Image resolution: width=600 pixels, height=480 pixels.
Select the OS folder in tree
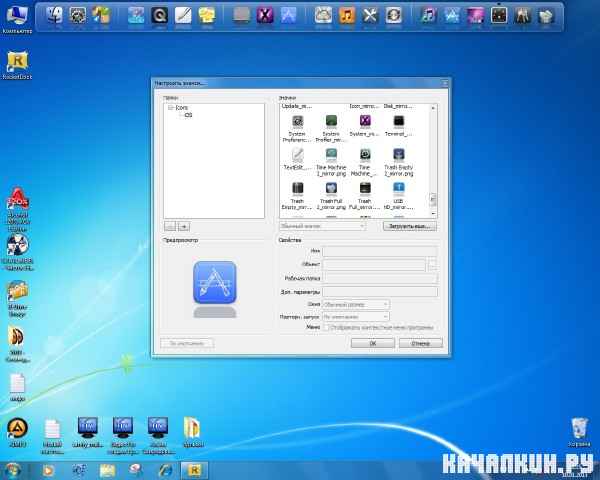[188, 115]
